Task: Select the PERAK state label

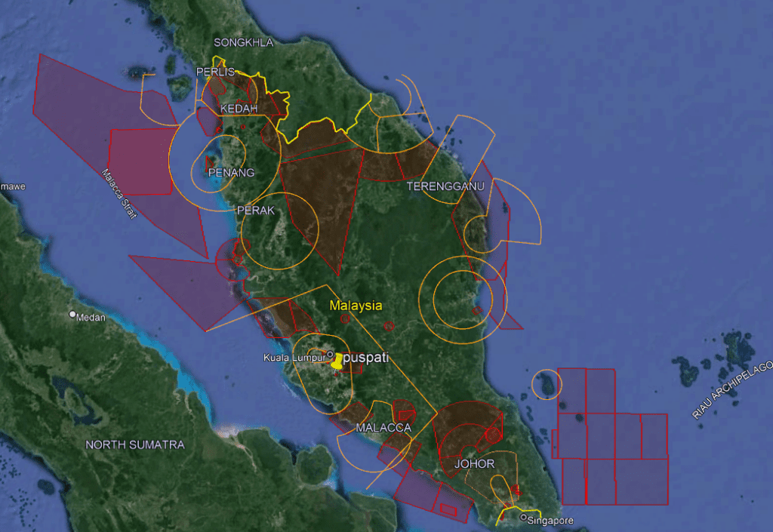Action: (254, 211)
